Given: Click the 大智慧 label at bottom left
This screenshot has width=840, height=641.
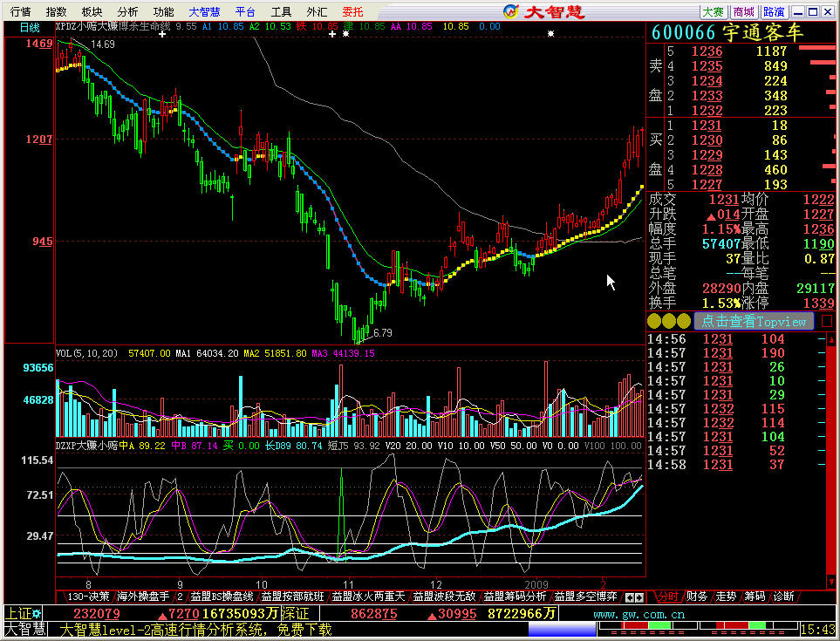Looking at the screenshot, I should pyautogui.click(x=25, y=629).
